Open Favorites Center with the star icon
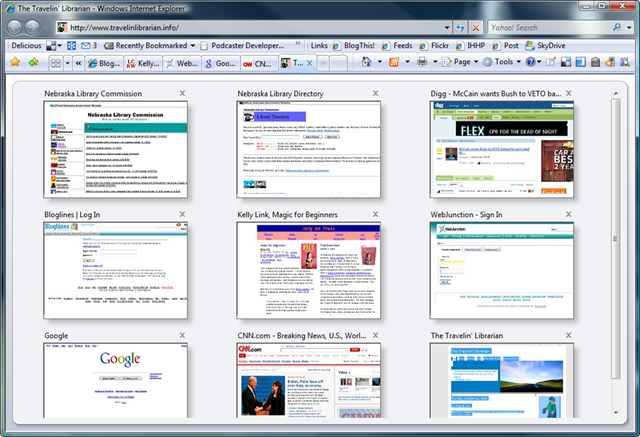This screenshot has width=640, height=437. click(15, 62)
